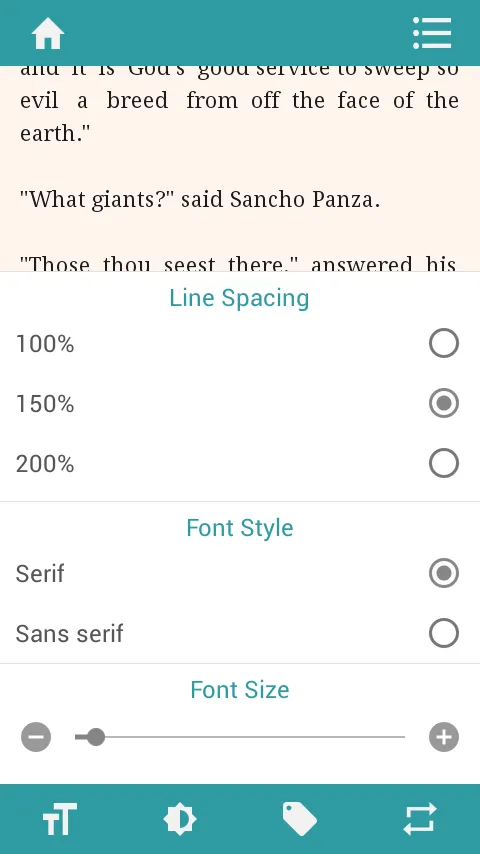Decrease font size with minus icon
The image size is (480, 854).
click(x=36, y=737)
